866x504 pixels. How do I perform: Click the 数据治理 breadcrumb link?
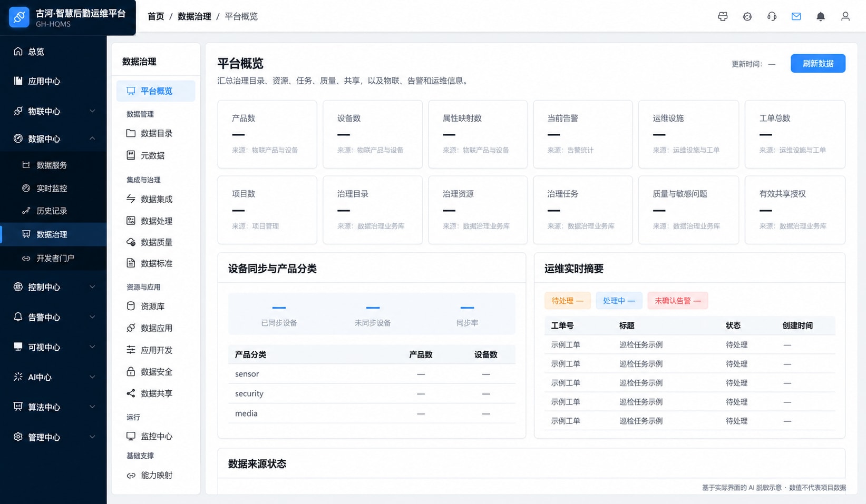coord(194,16)
